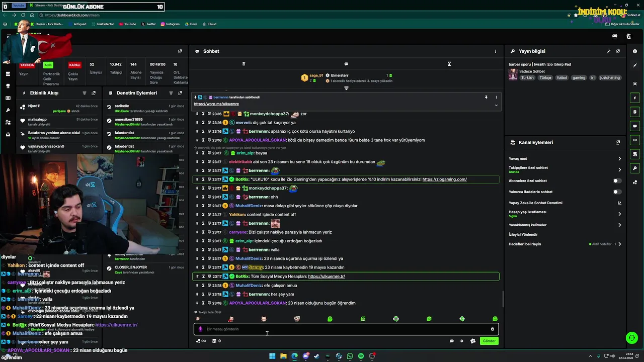644x362 pixels.
Task: Toggle the lightning bolt widget in right sidebar
Action: click(x=635, y=98)
